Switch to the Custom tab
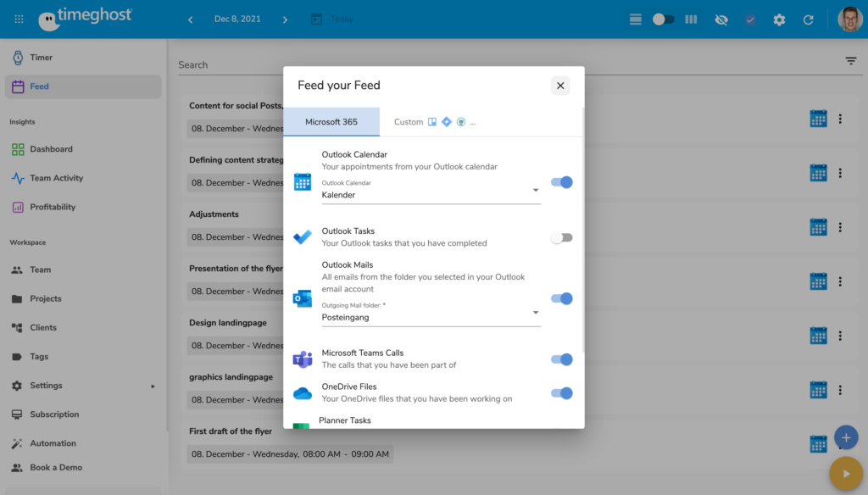Viewport: 868px width, 495px height. (x=434, y=122)
